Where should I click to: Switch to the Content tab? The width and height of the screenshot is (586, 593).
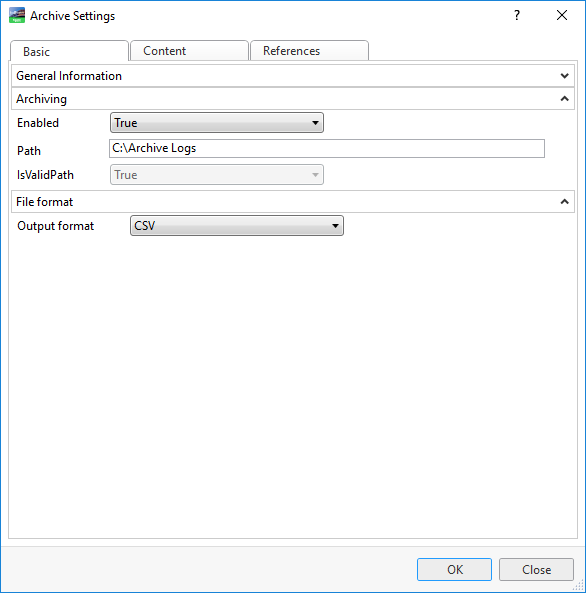(189, 51)
